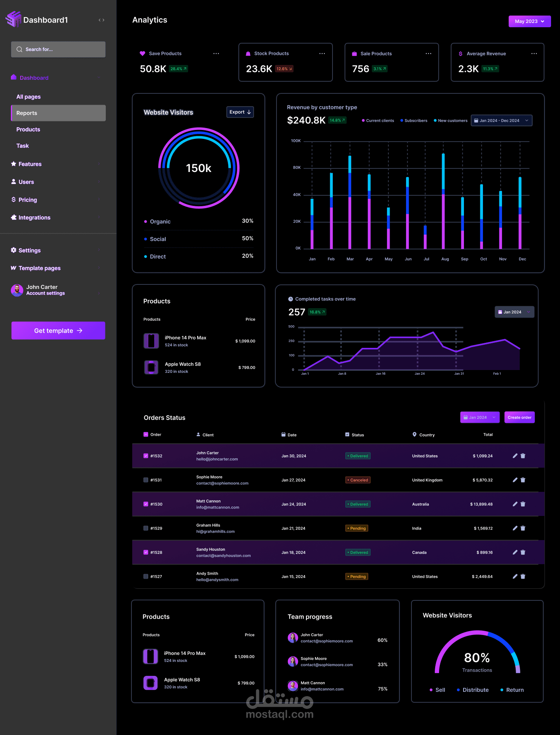This screenshot has width=560, height=735.
Task: Open All pages sidebar item
Action: coord(28,96)
